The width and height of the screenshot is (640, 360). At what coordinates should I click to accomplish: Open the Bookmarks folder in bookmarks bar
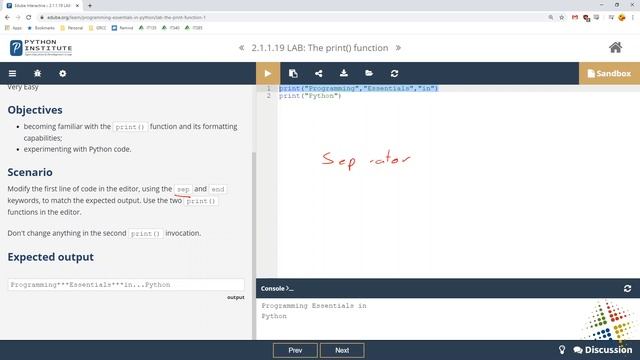point(41,28)
